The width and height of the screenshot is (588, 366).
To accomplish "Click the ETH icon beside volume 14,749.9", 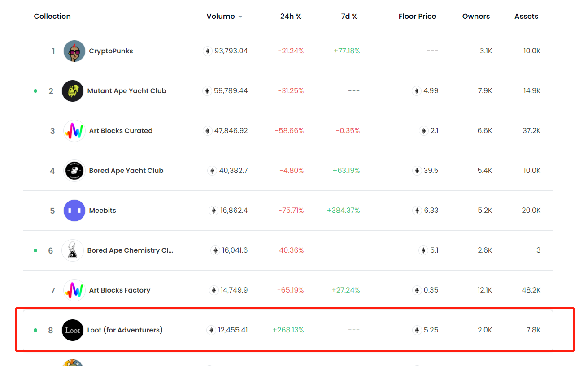I will [213, 290].
